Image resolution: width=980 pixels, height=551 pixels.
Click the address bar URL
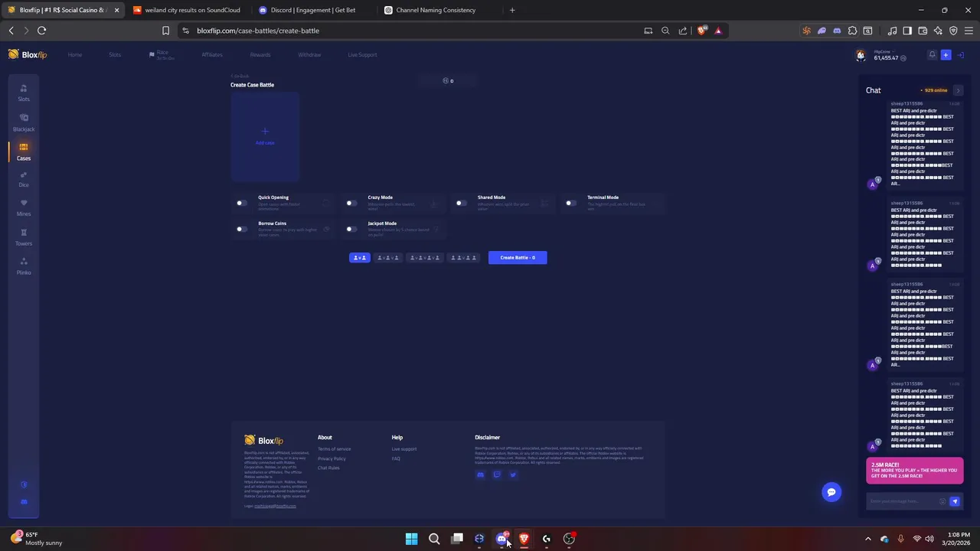click(x=258, y=31)
